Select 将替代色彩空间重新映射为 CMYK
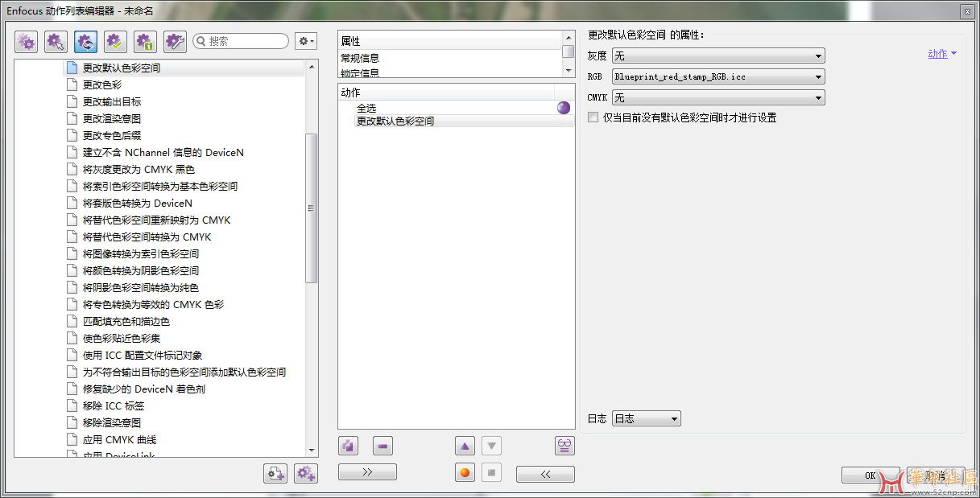The width and height of the screenshot is (980, 498). [157, 220]
